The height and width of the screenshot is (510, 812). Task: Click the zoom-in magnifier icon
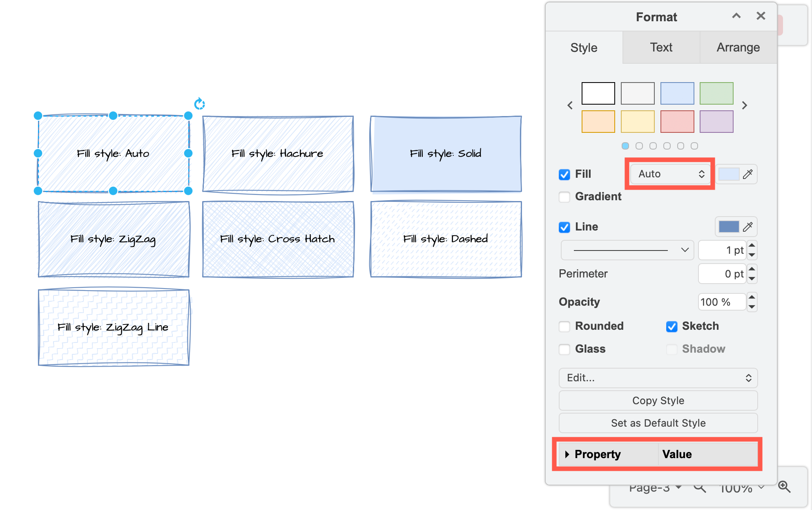point(784,486)
